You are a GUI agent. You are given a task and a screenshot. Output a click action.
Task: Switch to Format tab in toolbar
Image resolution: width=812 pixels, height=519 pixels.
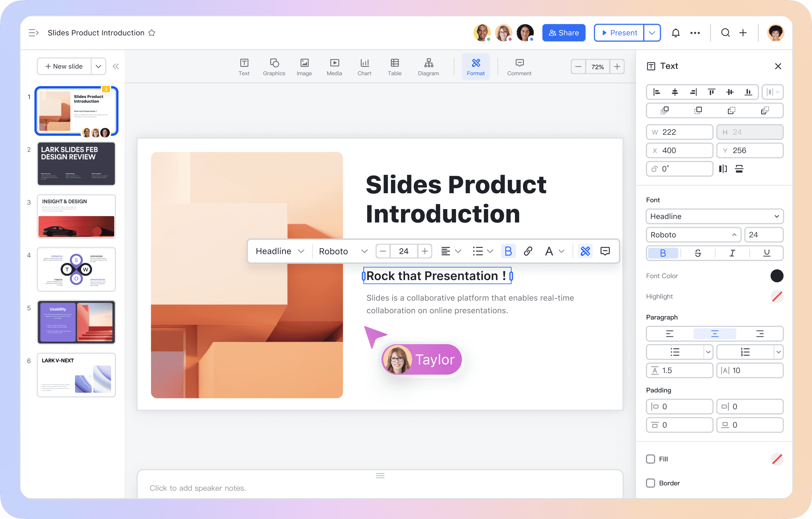(476, 66)
